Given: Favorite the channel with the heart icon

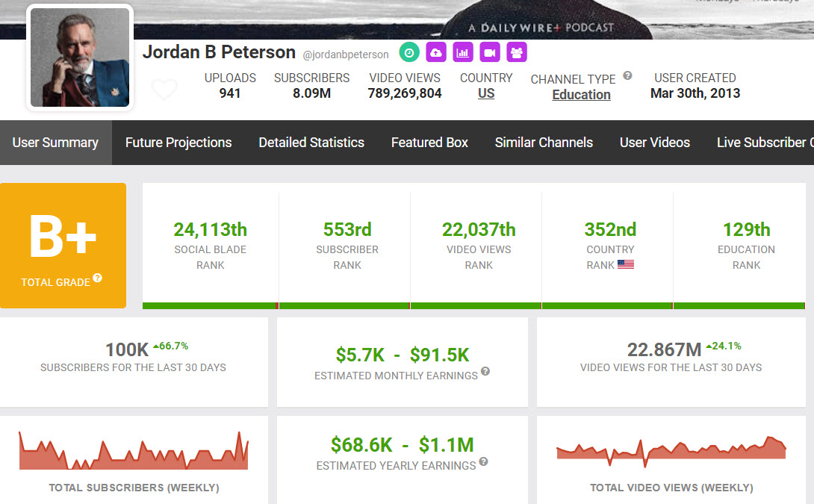Looking at the screenshot, I should click(x=164, y=90).
